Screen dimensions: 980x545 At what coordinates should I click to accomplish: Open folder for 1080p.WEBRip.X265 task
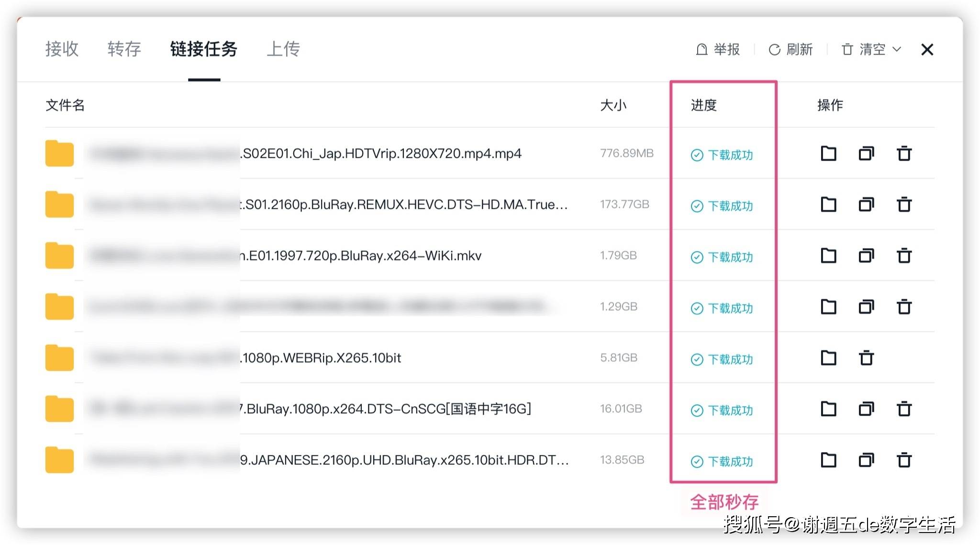[828, 358]
